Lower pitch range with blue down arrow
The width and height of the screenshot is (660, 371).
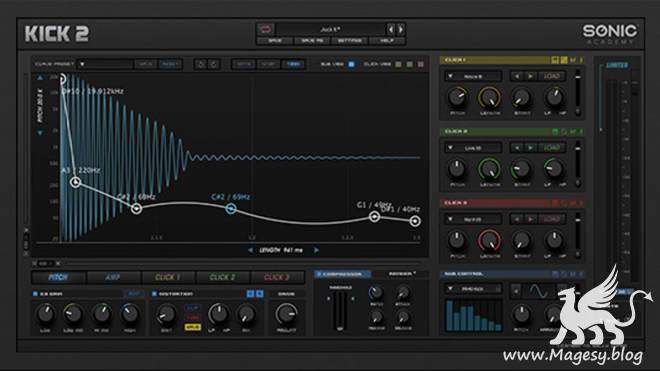[x=40, y=133]
